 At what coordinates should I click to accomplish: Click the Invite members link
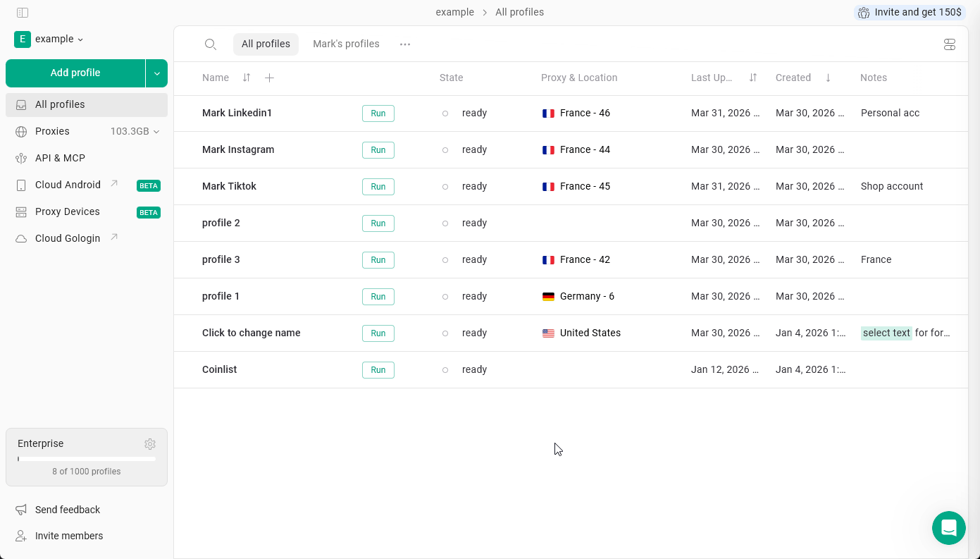[69, 536]
